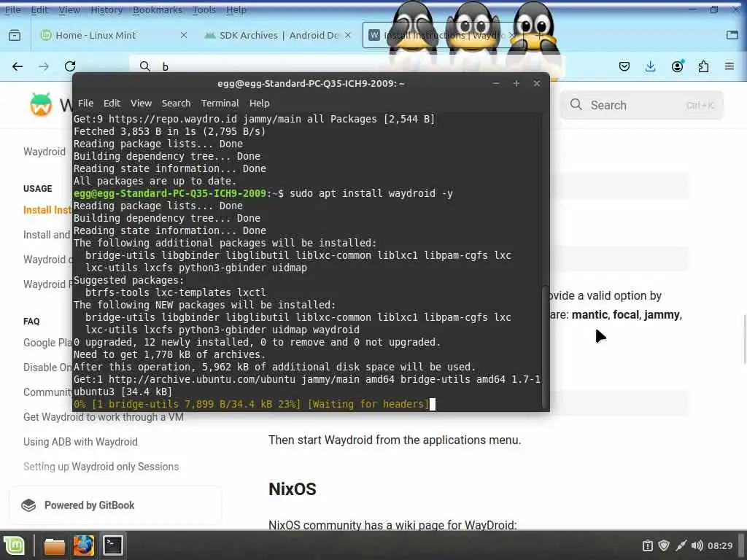The width and height of the screenshot is (747, 560).
Task: Switch to SDK Archives Android tab
Action: (278, 35)
